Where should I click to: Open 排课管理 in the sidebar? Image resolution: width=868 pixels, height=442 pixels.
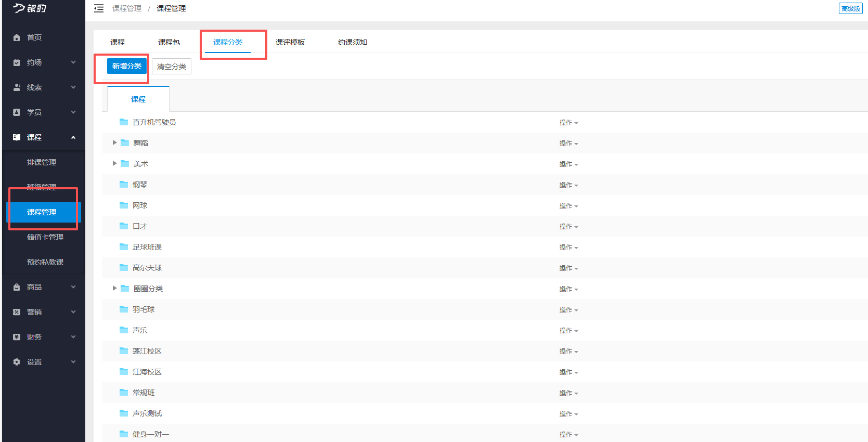coord(42,162)
